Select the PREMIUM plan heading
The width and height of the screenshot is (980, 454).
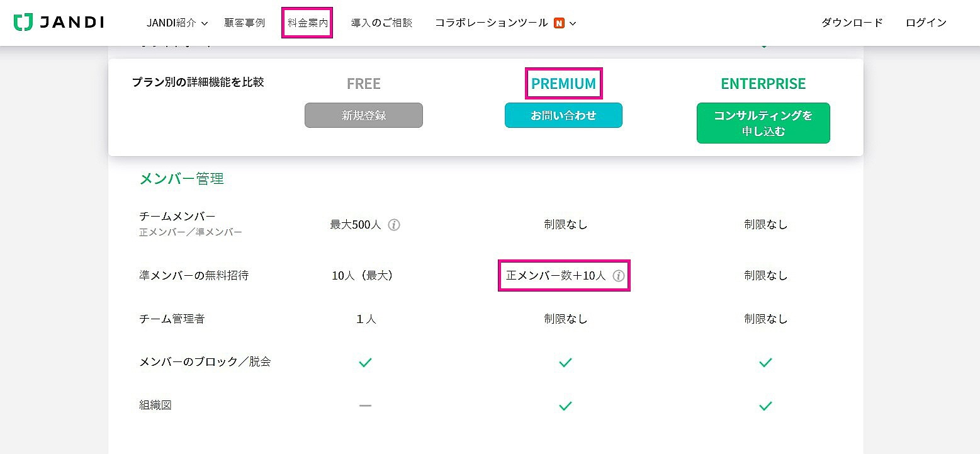coord(563,84)
